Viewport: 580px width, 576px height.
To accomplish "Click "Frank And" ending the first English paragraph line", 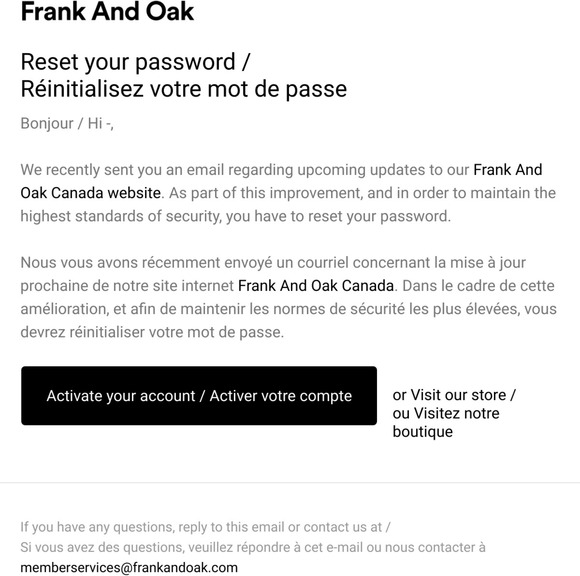I will tap(508, 170).
